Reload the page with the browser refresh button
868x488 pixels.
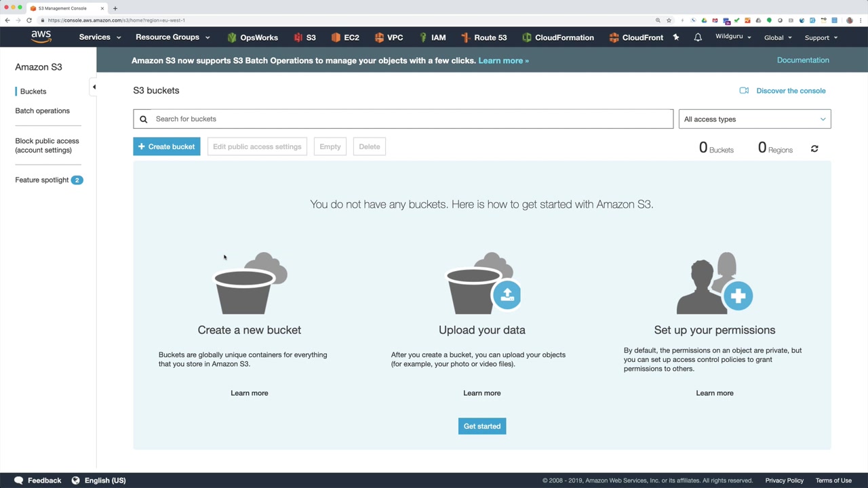click(29, 20)
